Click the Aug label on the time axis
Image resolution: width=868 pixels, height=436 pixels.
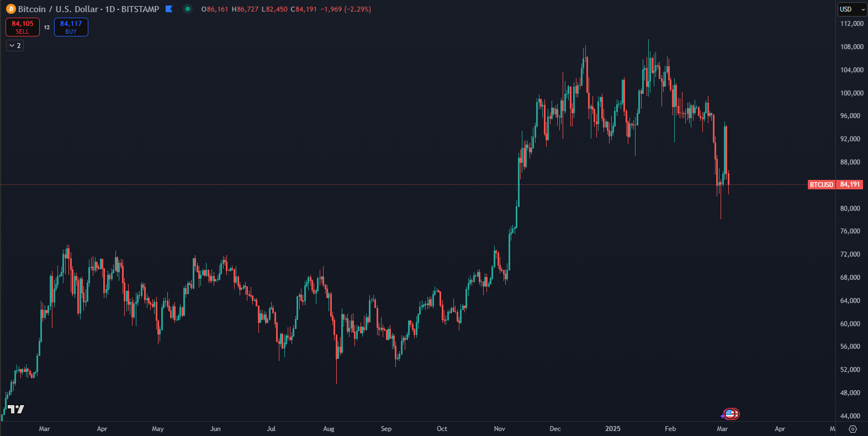click(x=329, y=429)
